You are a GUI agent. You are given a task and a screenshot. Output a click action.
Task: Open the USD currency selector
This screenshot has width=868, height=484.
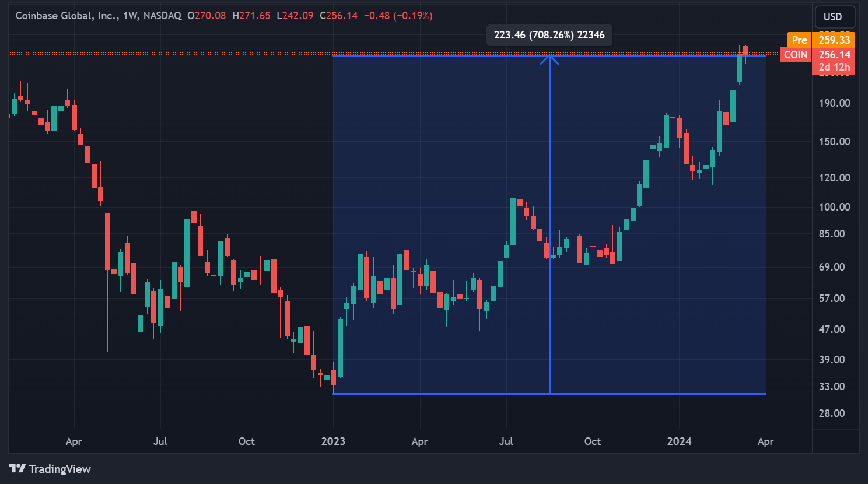pyautogui.click(x=834, y=16)
